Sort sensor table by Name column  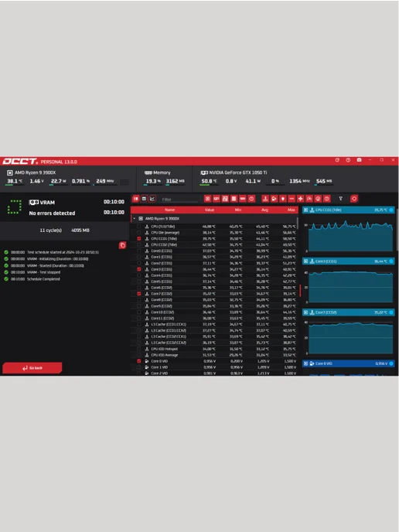(x=169, y=210)
